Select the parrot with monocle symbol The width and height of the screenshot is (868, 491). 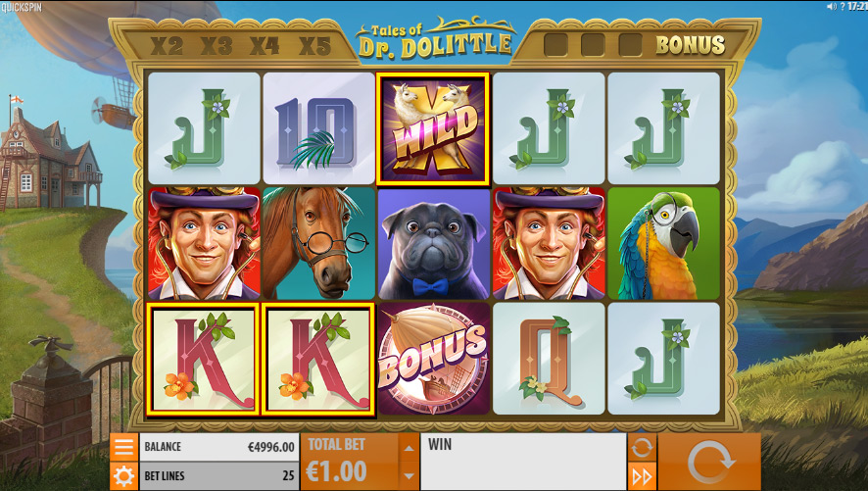[x=663, y=244]
